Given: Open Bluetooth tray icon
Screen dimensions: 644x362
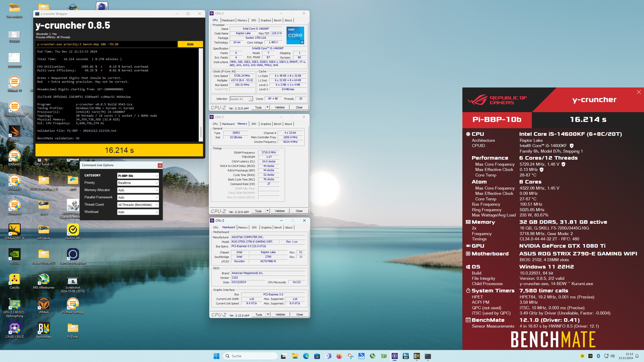Looking at the screenshot, I should 599,356.
